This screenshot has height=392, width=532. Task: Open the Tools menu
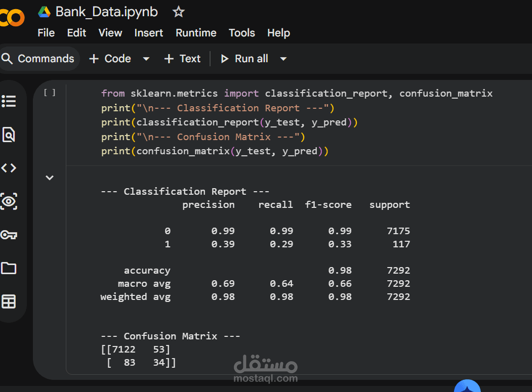(x=241, y=33)
